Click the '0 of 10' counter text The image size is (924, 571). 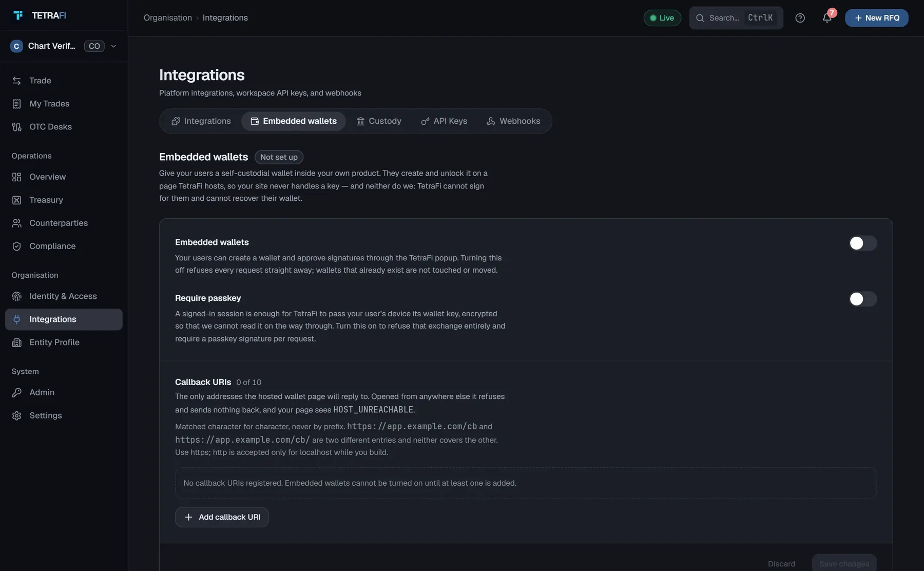(x=249, y=383)
